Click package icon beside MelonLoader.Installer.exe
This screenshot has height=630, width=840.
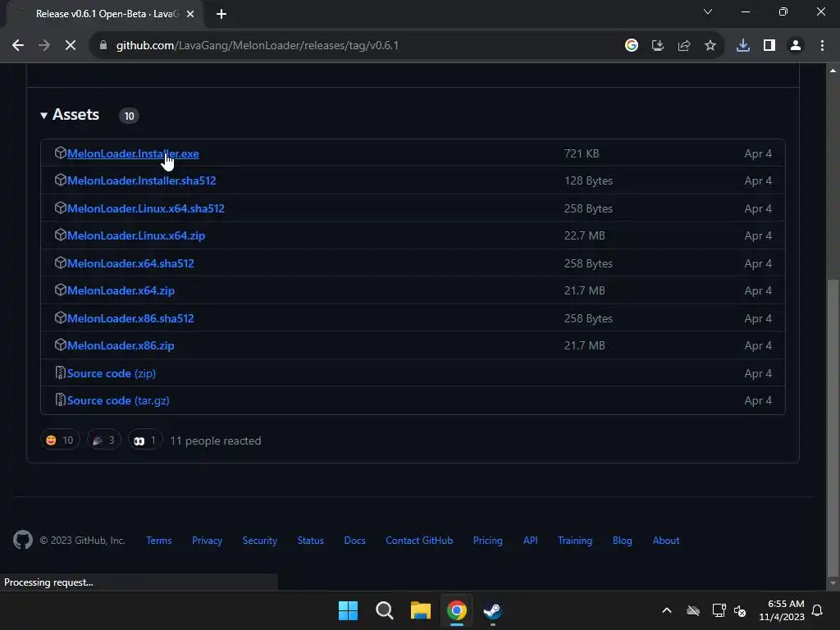pyautogui.click(x=60, y=153)
